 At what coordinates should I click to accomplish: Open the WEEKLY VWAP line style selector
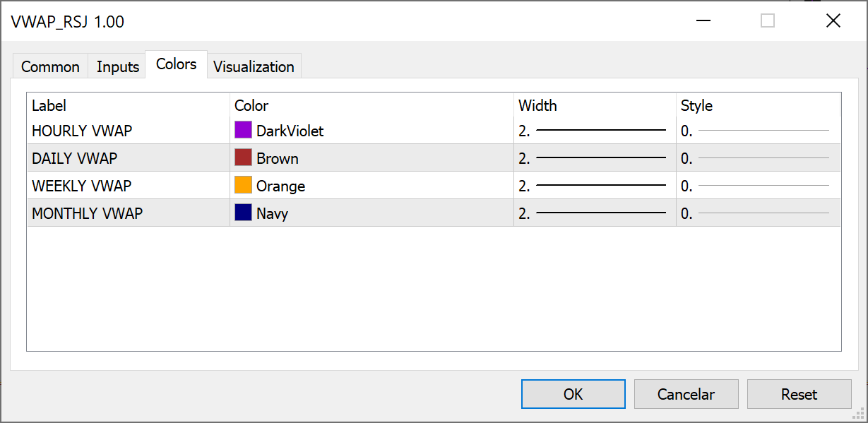click(757, 186)
